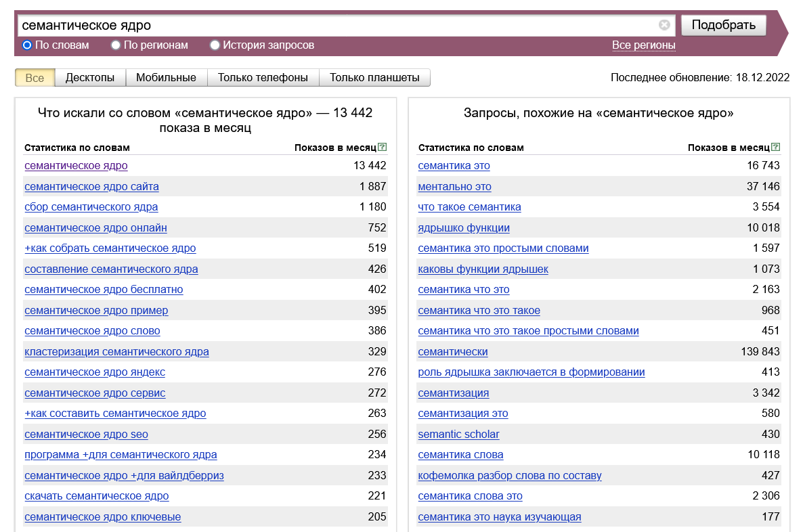
Task: Clear the search field with the X icon
Action: coord(664,25)
